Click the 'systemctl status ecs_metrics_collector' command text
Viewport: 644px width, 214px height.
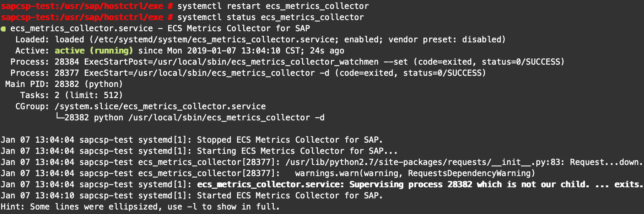(x=271, y=17)
